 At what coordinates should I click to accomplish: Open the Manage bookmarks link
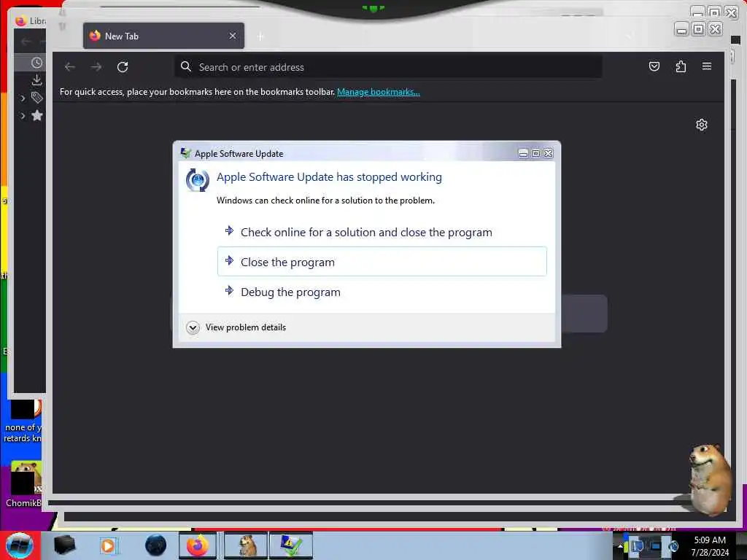click(379, 92)
